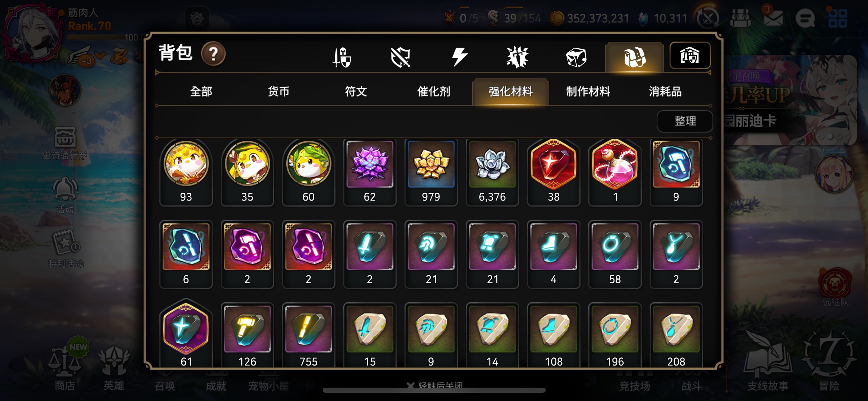
Task: Open the 催化剂 tab
Action: (x=433, y=92)
